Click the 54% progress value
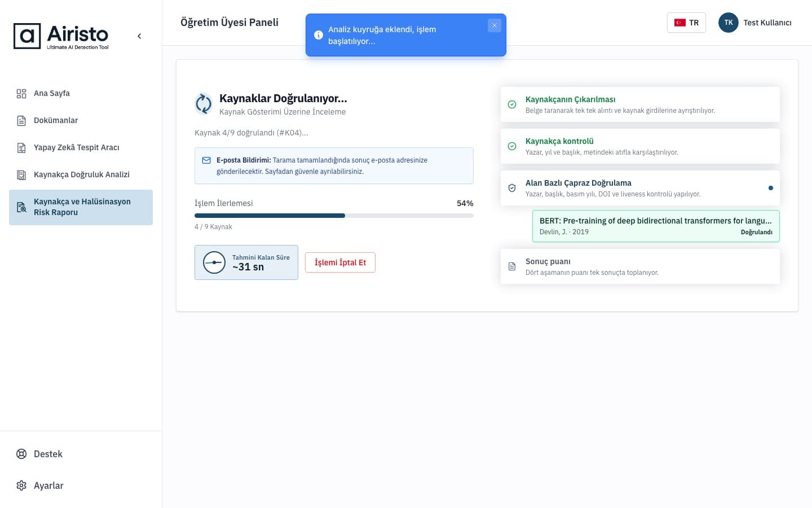Screen dimensions: 812x508 tap(465, 203)
